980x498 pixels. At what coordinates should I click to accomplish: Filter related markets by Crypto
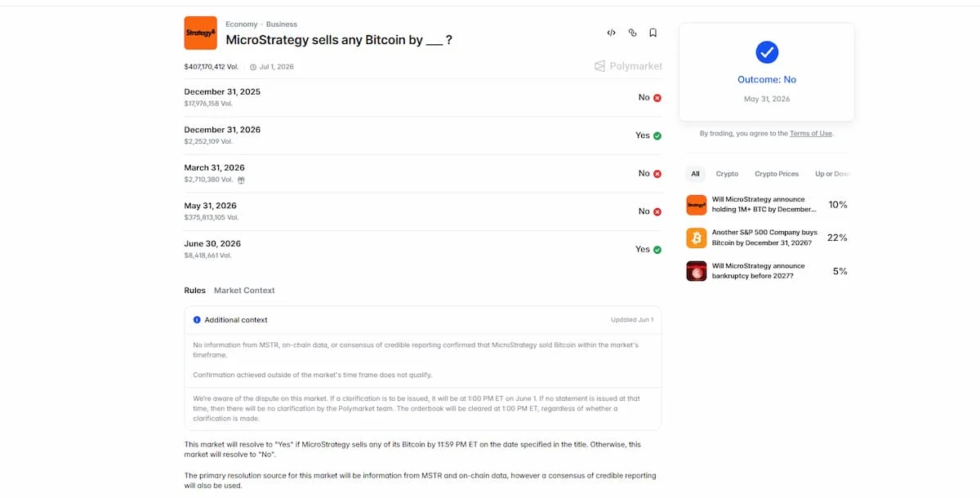coord(727,174)
